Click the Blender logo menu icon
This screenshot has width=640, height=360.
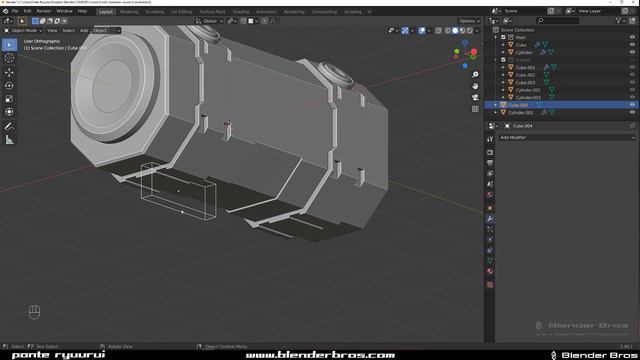click(x=5, y=11)
